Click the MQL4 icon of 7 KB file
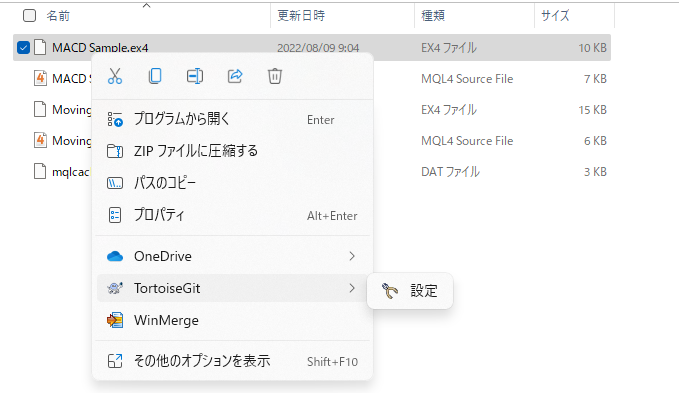Image resolution: width=679 pixels, height=393 pixels. 40,79
